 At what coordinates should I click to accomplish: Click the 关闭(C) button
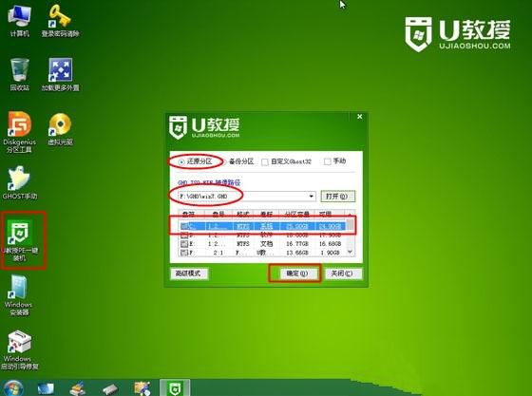(343, 273)
